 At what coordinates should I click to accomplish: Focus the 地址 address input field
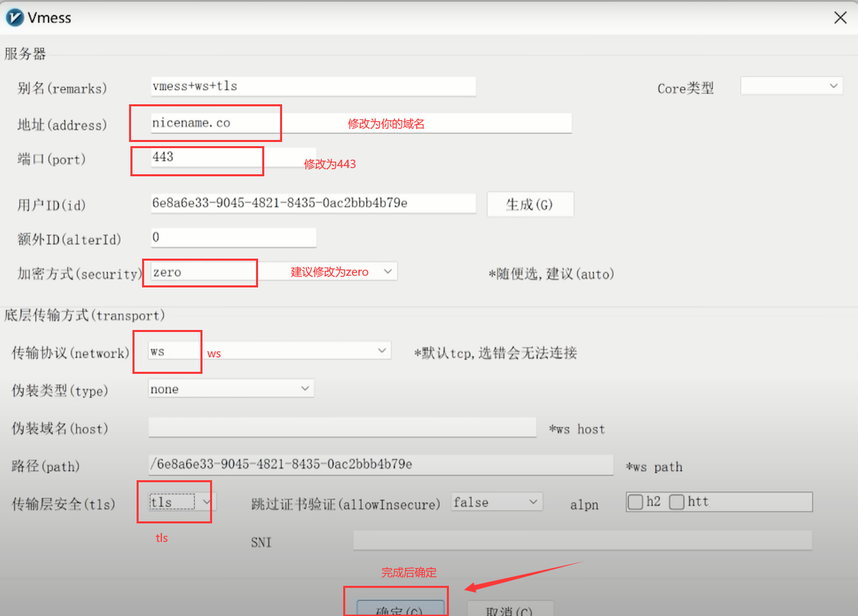tap(412, 123)
